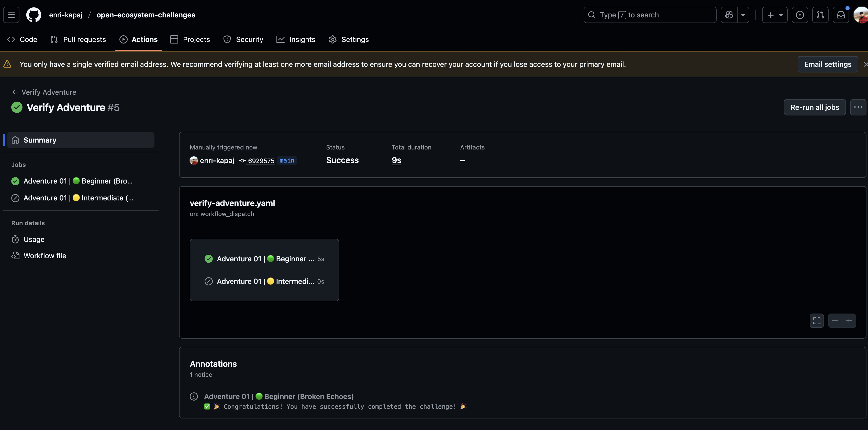Switch to the Settings tab
868x430 pixels.
tap(349, 39)
